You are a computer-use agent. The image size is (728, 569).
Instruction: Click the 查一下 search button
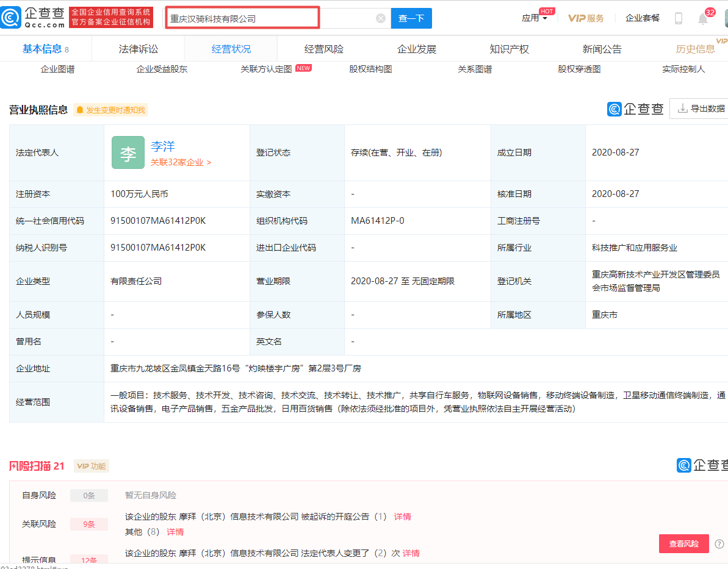pos(411,18)
